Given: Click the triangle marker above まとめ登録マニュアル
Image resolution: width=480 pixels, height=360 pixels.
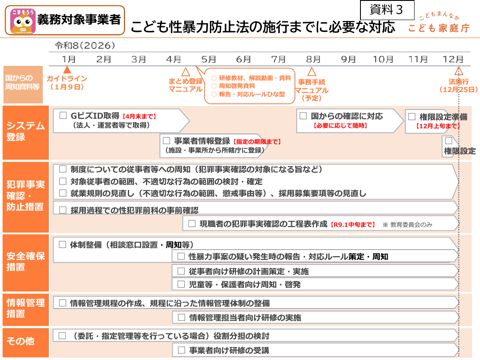Looking at the screenshot, I should pyautogui.click(x=185, y=72).
